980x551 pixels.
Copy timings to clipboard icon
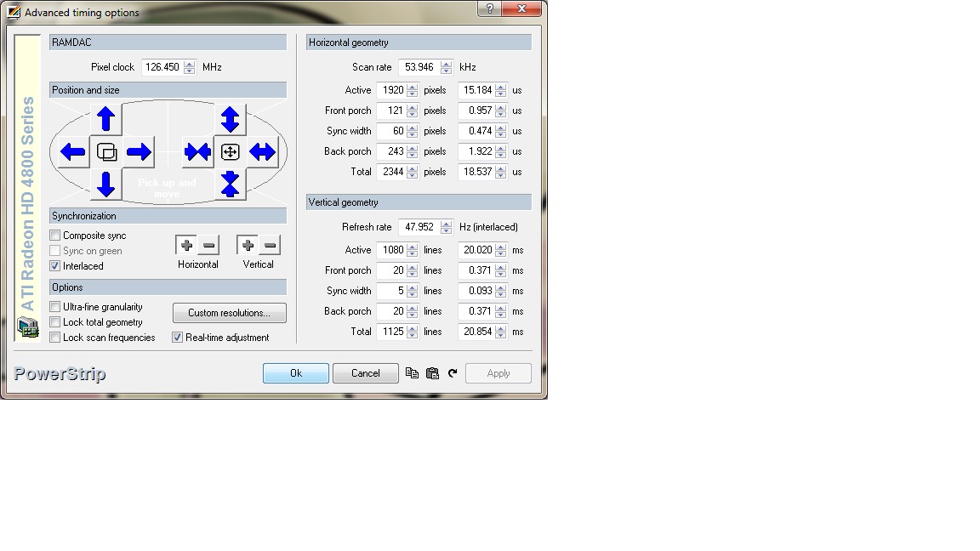click(x=412, y=373)
